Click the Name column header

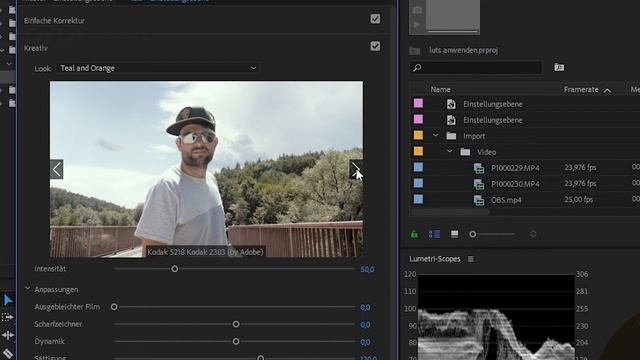click(440, 89)
